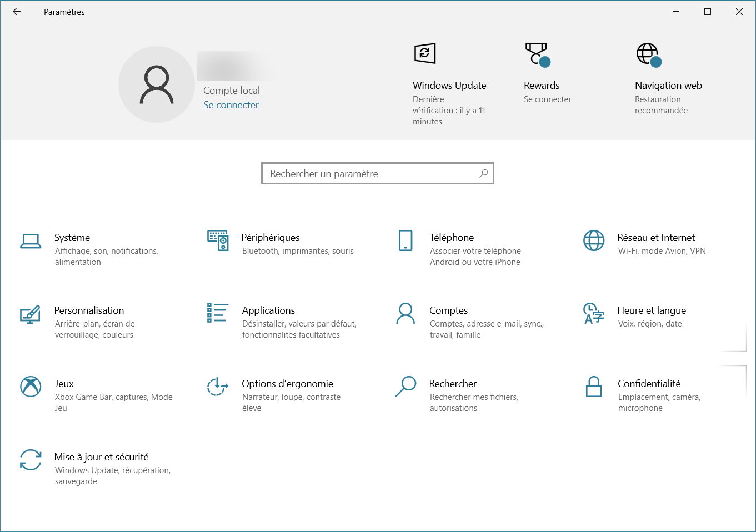Click Se connecter under Compte local
The image size is (756, 532).
point(231,105)
